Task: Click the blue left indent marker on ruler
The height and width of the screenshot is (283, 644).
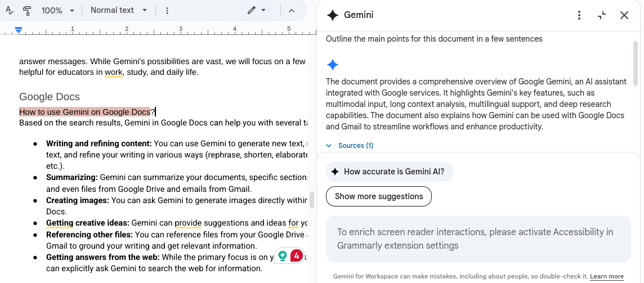Action: (x=19, y=29)
